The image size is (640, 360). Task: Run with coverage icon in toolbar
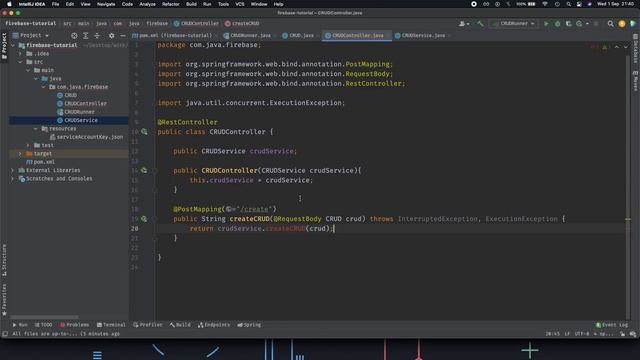(569, 24)
